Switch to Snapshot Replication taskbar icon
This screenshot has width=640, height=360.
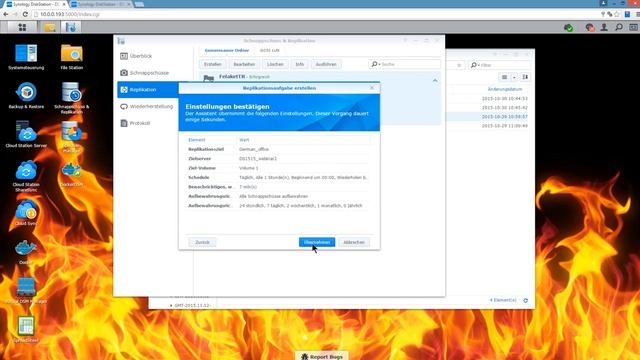pyautogui.click(x=71, y=27)
